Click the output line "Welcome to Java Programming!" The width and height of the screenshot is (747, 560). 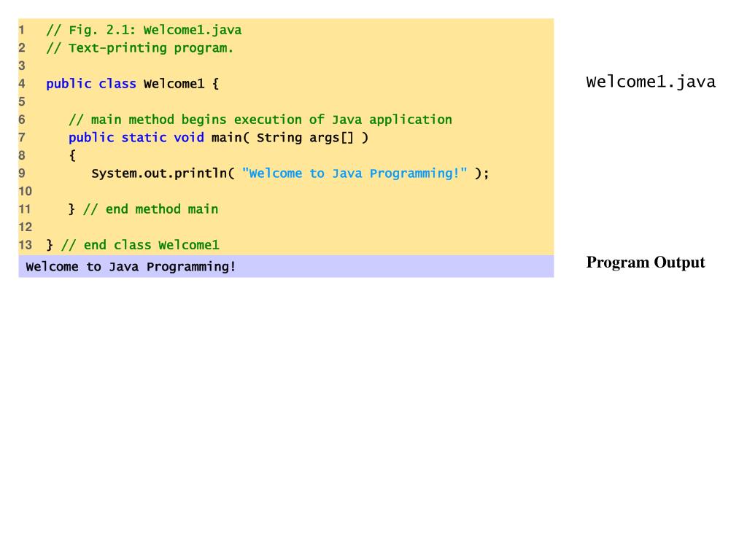tap(131, 267)
